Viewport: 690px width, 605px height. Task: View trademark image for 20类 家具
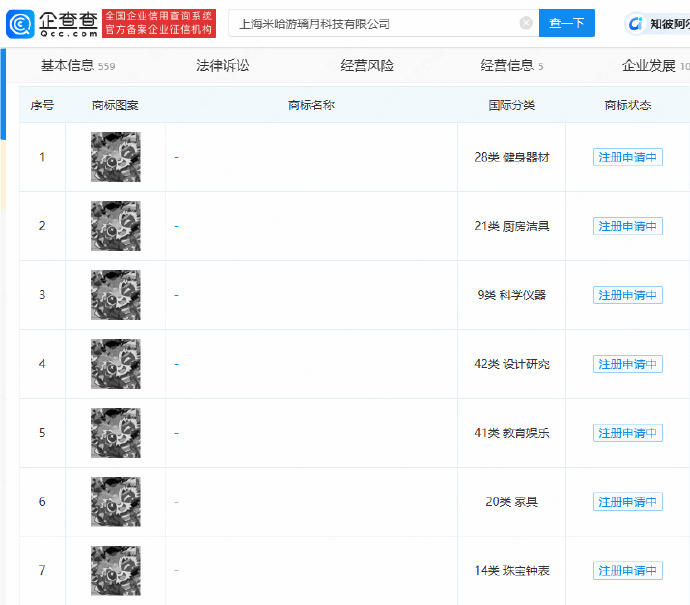click(x=115, y=502)
